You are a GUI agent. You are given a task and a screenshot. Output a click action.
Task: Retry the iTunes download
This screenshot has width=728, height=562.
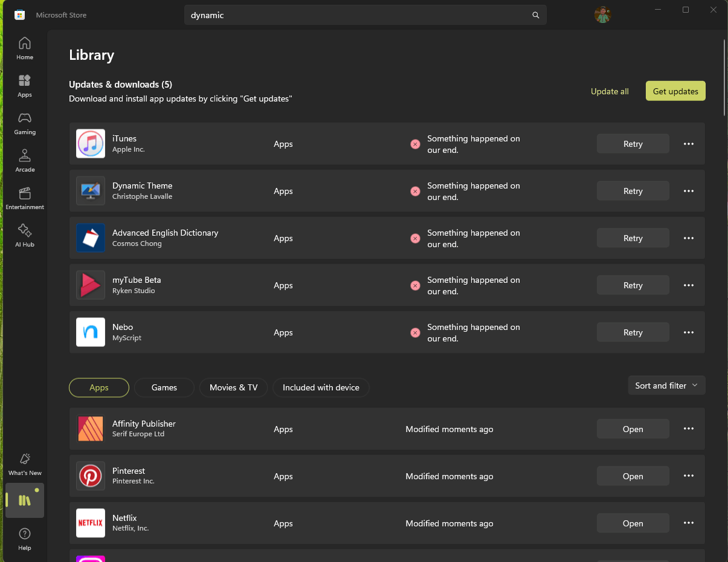633,144
